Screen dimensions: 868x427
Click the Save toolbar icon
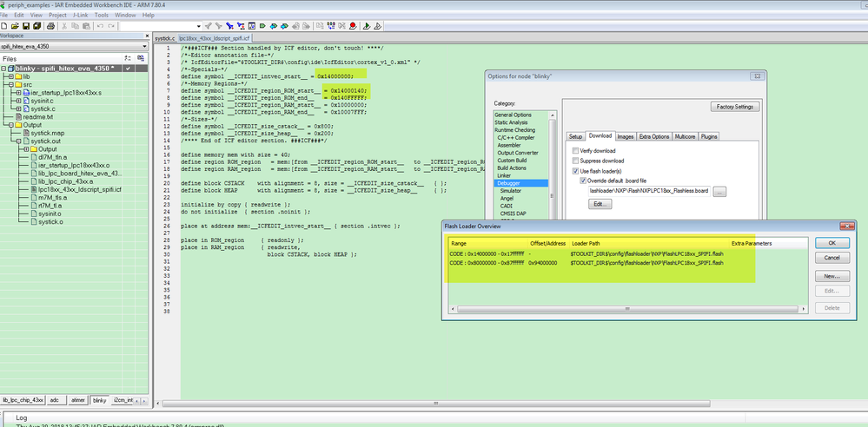26,27
